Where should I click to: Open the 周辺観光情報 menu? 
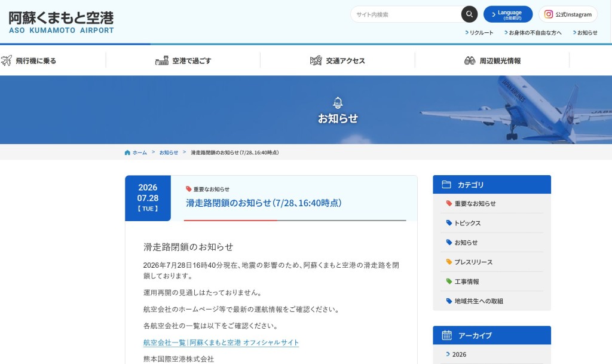[x=492, y=61]
